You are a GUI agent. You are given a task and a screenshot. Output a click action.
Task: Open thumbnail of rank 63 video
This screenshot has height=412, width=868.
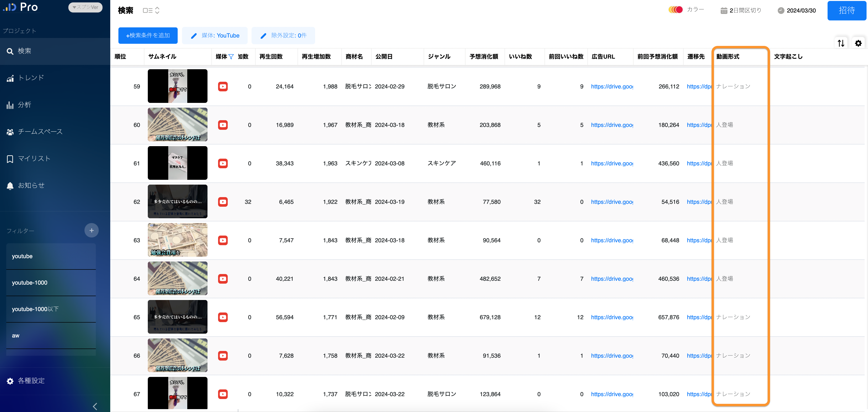[x=178, y=240]
